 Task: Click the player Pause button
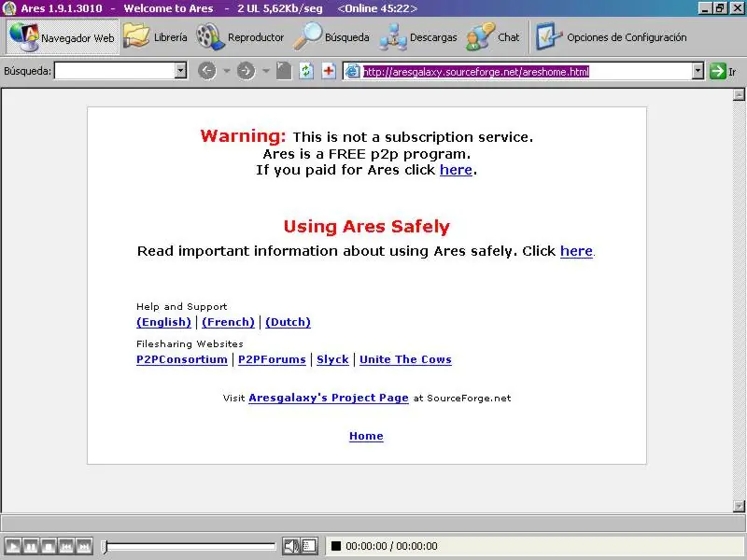coord(31,546)
